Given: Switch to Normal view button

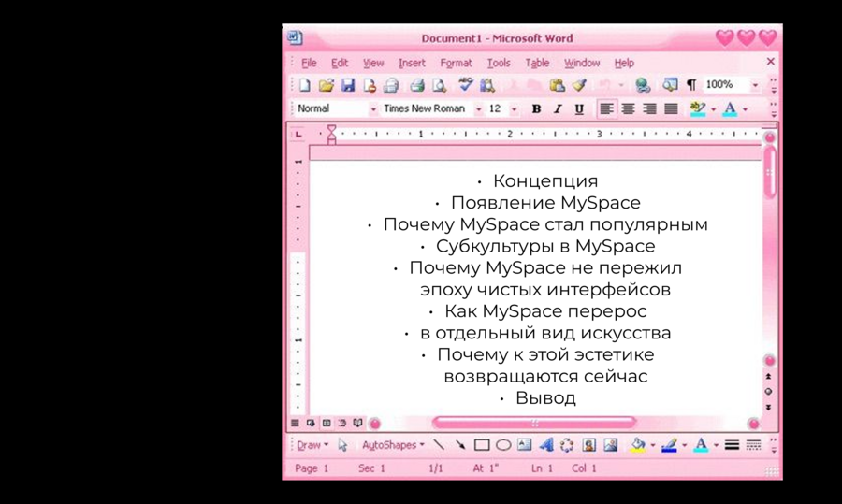Looking at the screenshot, I should coord(295,423).
